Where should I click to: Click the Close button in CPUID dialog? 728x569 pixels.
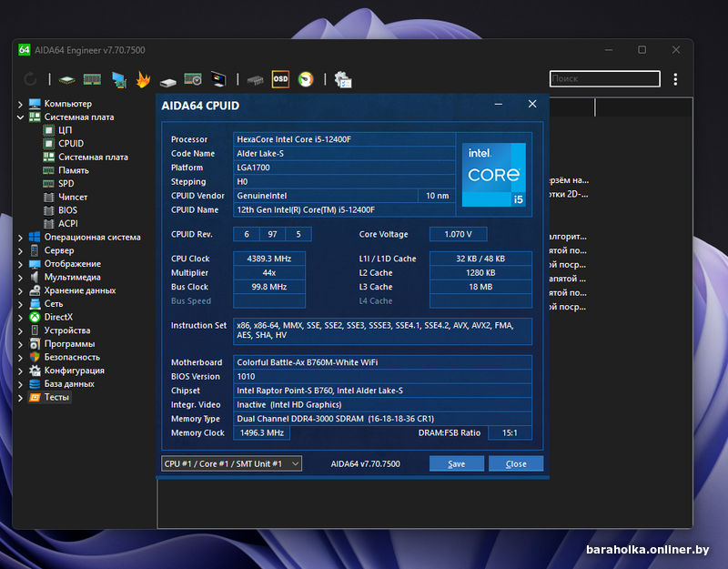(516, 463)
